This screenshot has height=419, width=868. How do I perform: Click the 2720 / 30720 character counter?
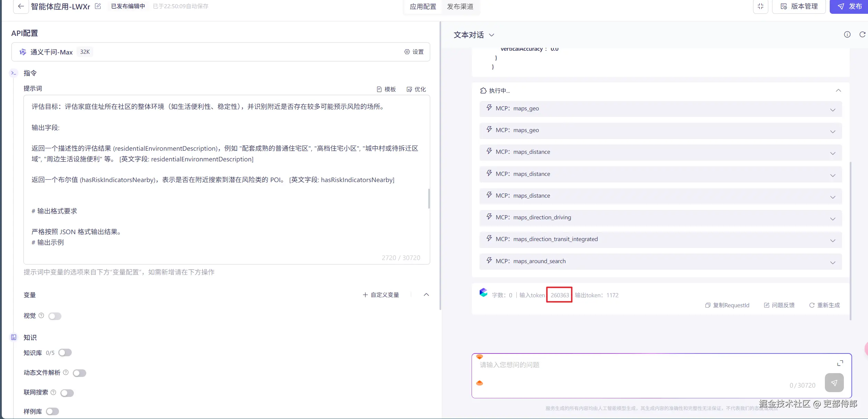401,258
